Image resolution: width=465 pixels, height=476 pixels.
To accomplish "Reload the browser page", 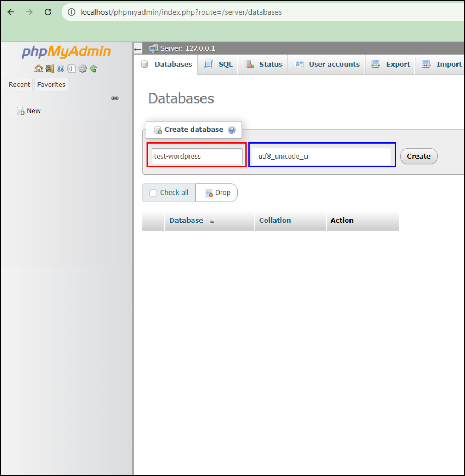I will [48, 12].
